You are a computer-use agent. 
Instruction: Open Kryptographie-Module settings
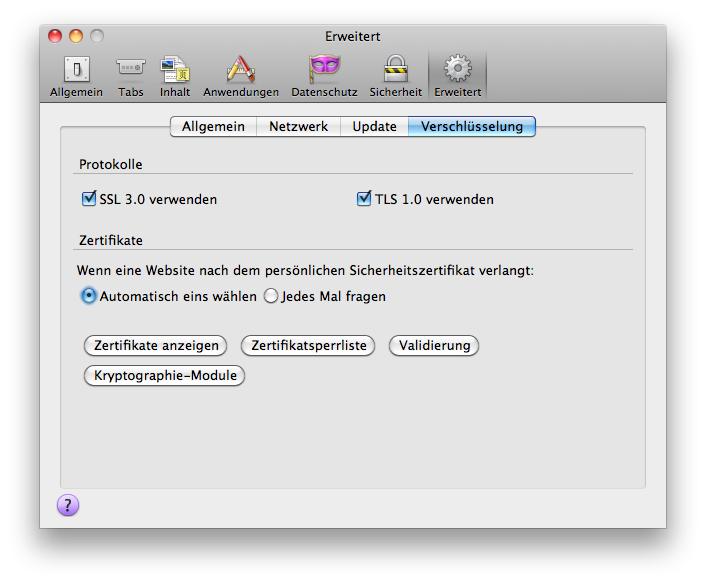(x=165, y=375)
